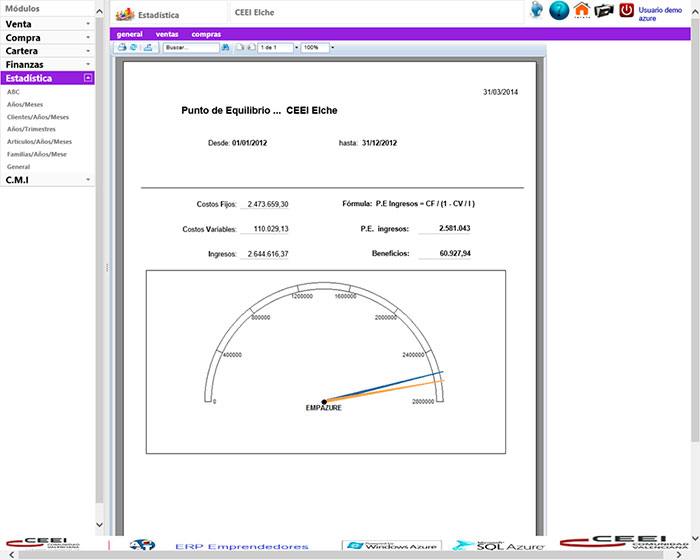The width and height of the screenshot is (700, 560).
Task: Open the ABC statistics report
Action: coord(14,92)
